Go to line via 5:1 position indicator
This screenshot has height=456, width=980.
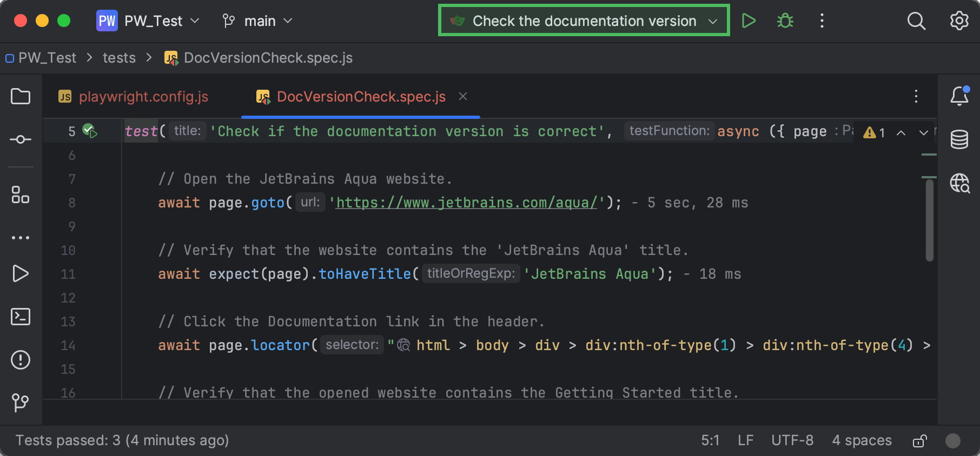pos(710,440)
